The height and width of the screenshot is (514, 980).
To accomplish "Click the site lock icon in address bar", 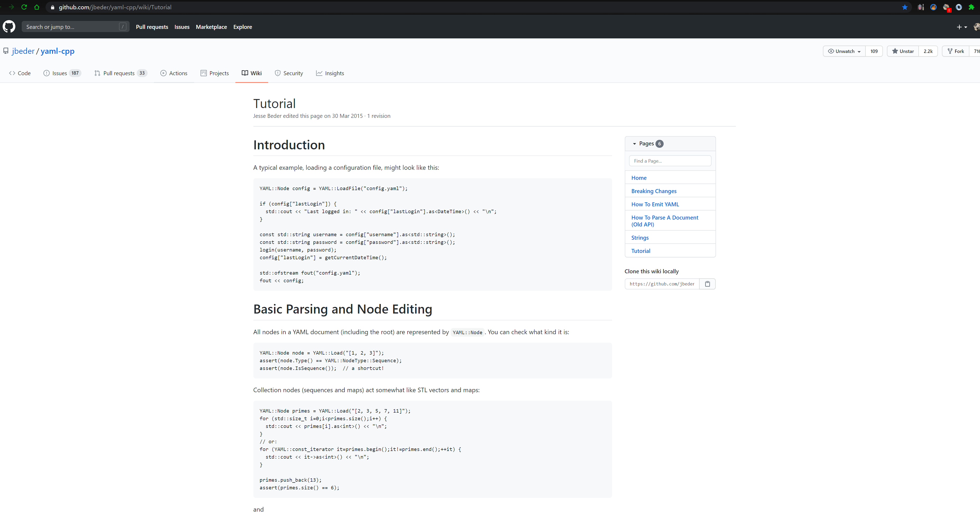I will (52, 7).
